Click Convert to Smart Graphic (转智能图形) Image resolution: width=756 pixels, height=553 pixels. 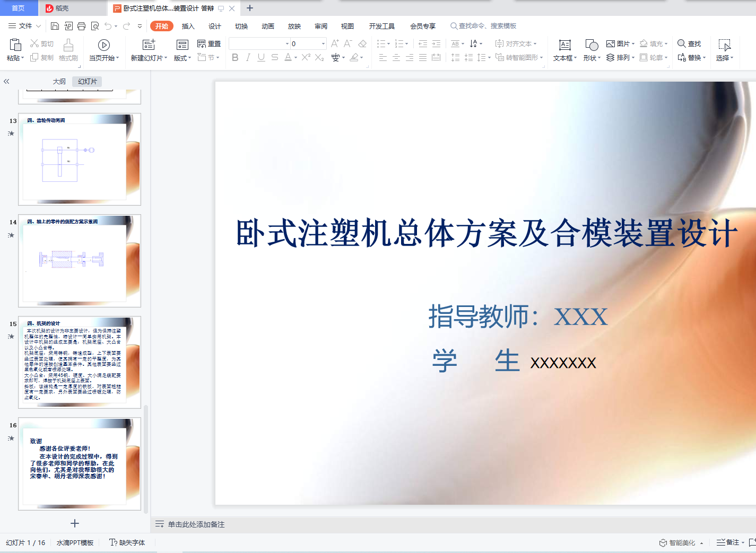(x=519, y=57)
